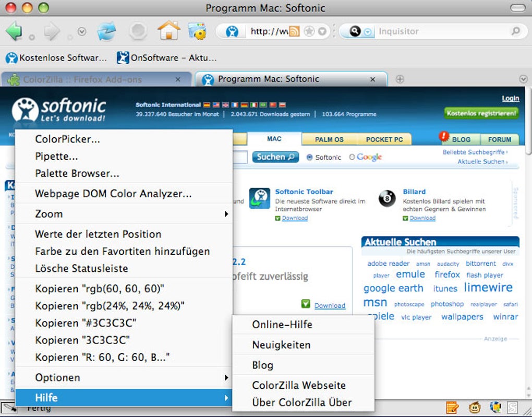Switch to the POCKET PC tab
This screenshot has height=417, width=532.
[x=384, y=139]
